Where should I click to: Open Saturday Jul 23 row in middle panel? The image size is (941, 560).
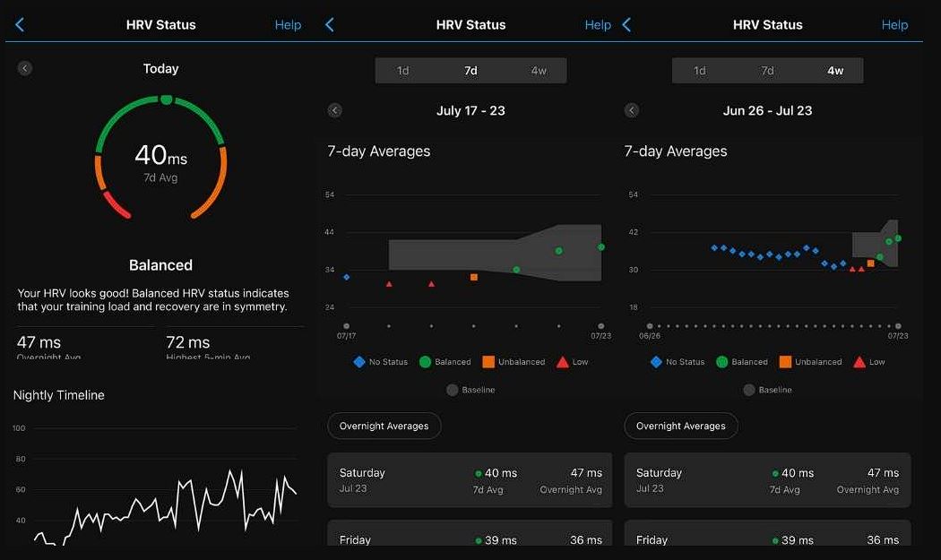pos(470,480)
